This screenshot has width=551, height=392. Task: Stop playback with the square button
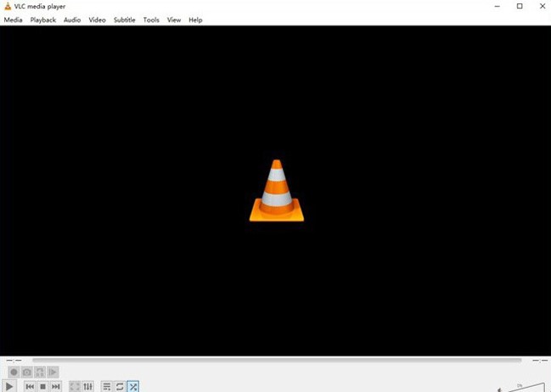(x=42, y=387)
